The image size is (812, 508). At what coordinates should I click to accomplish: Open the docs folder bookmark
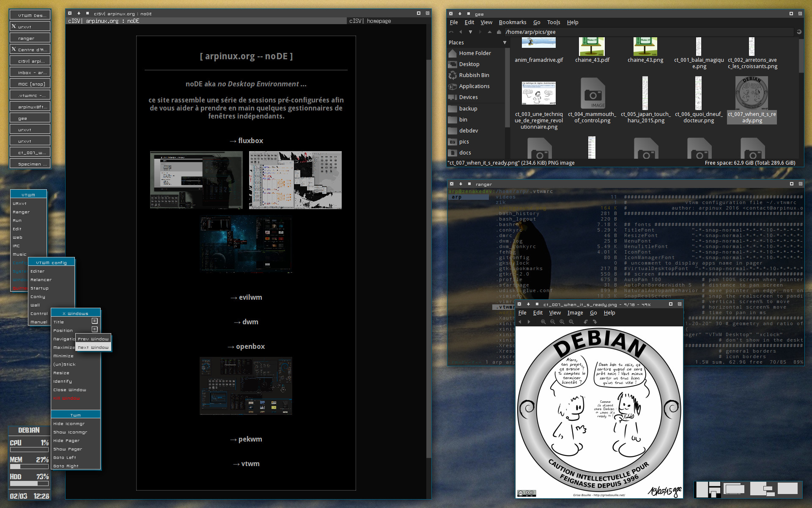(475, 153)
